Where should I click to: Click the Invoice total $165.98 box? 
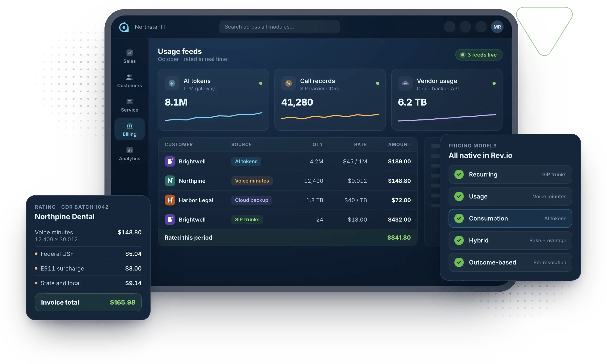pos(88,302)
